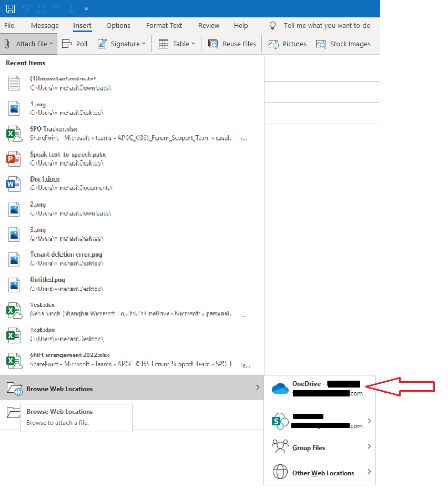This screenshot has width=448, height=489.
Task: Switch to the Options tab
Action: 118,26
